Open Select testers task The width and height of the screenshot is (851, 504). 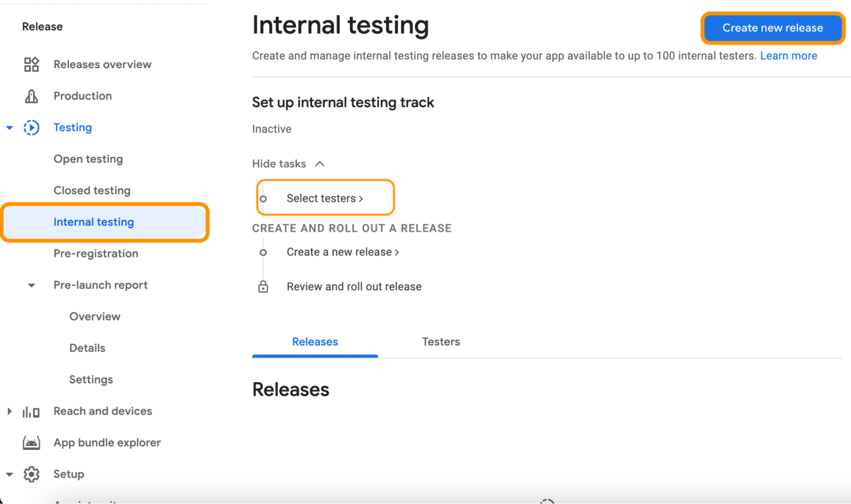click(x=324, y=198)
